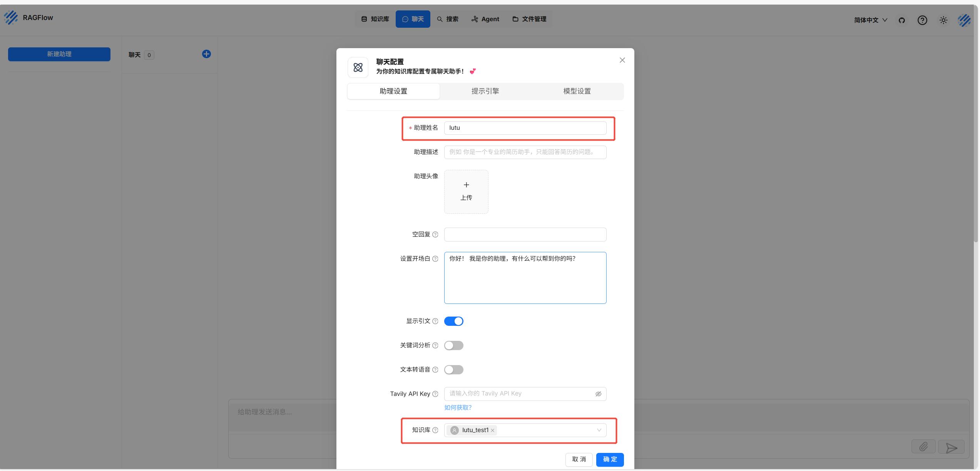Click the send message arrow icon

pos(951,448)
